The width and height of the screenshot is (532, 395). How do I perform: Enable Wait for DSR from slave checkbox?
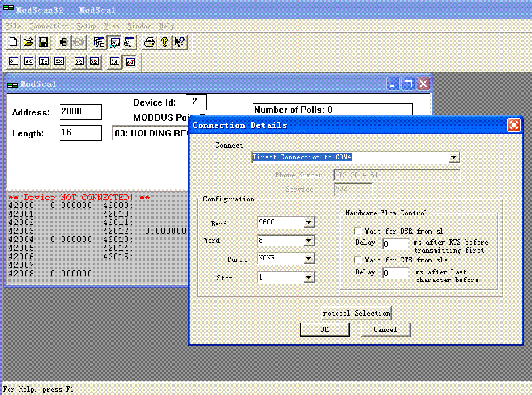point(358,231)
